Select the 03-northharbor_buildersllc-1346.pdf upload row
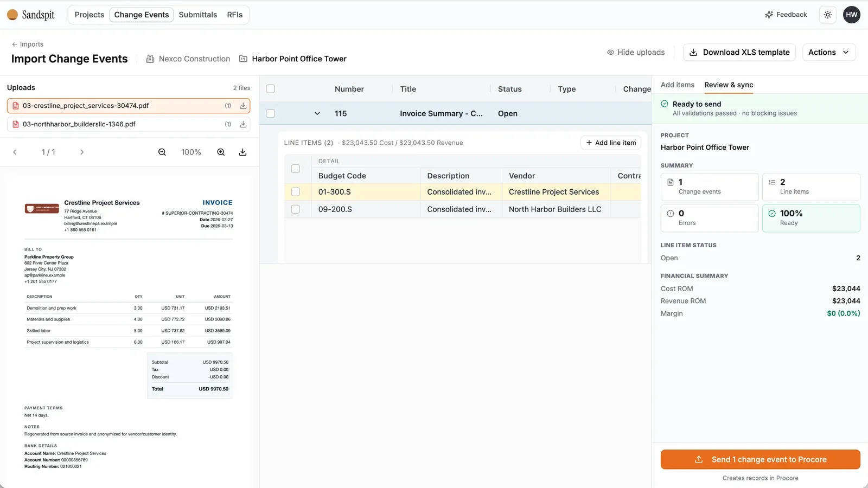The height and width of the screenshot is (488, 868). (129, 124)
